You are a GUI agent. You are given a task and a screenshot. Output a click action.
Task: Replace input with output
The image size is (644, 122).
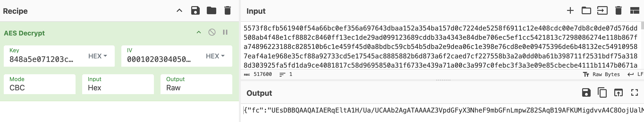click(x=618, y=93)
